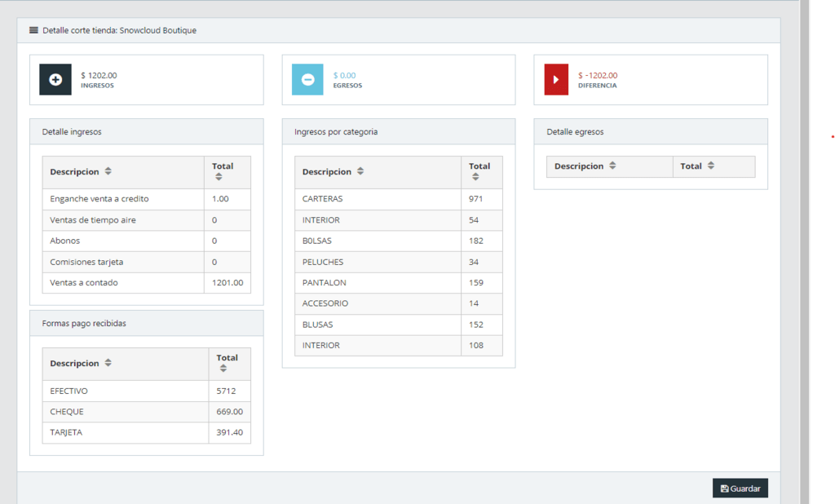Sort Detalle ingresos by Descripcion arrows

point(108,172)
